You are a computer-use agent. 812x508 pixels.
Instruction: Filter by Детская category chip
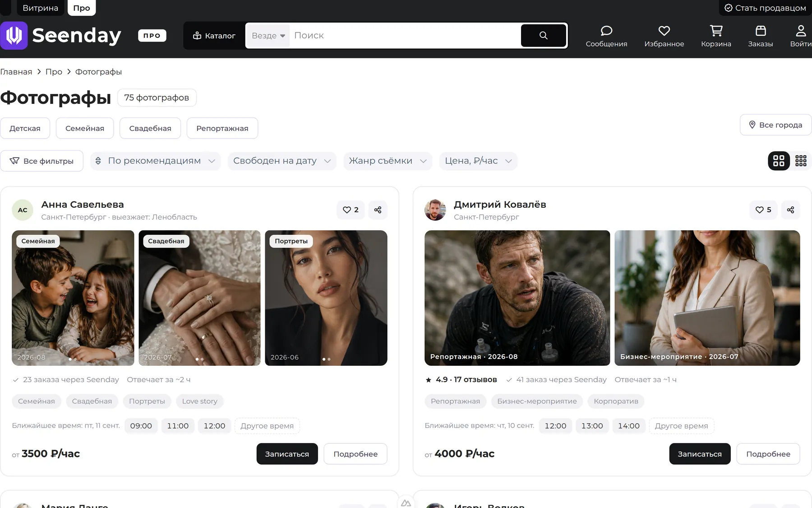click(25, 128)
